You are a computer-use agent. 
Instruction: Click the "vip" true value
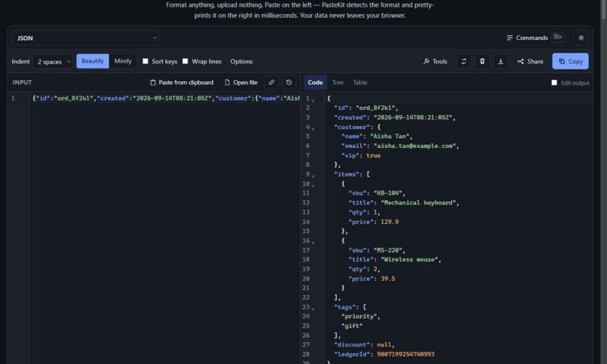(x=373, y=155)
